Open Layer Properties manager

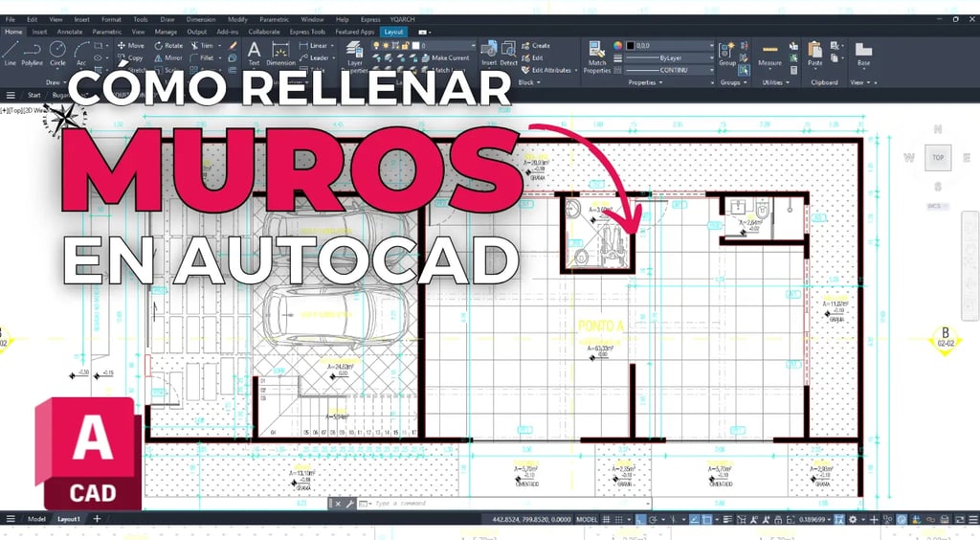355,56
